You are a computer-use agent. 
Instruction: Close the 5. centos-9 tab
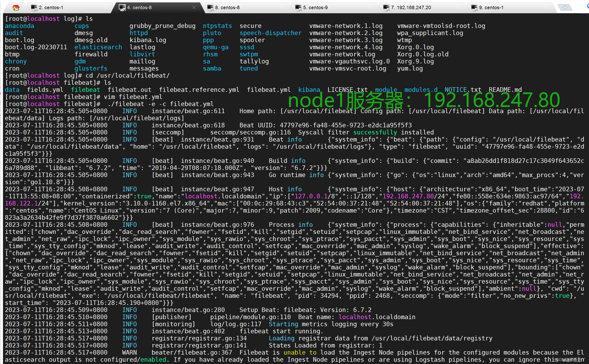(370, 8)
